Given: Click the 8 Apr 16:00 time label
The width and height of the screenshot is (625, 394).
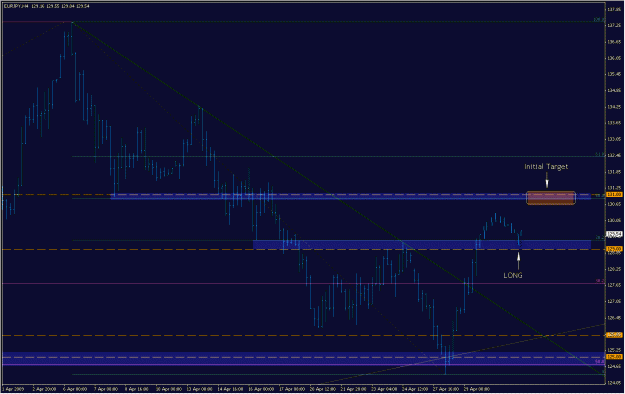Looking at the screenshot, I should (137, 389).
